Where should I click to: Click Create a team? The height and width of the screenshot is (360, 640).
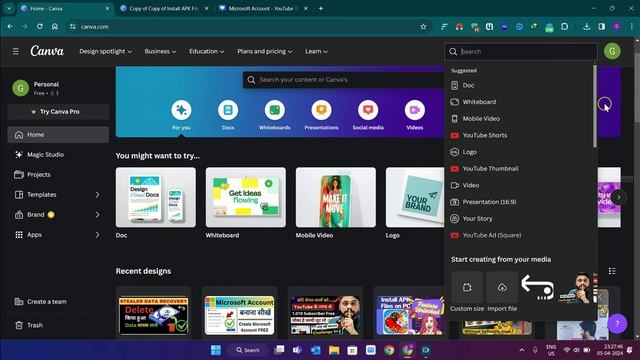pyautogui.click(x=58, y=302)
